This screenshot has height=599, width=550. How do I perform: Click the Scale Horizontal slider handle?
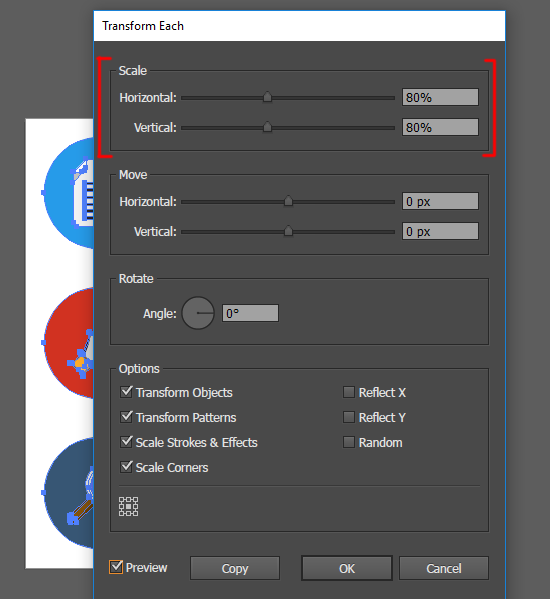click(x=267, y=97)
